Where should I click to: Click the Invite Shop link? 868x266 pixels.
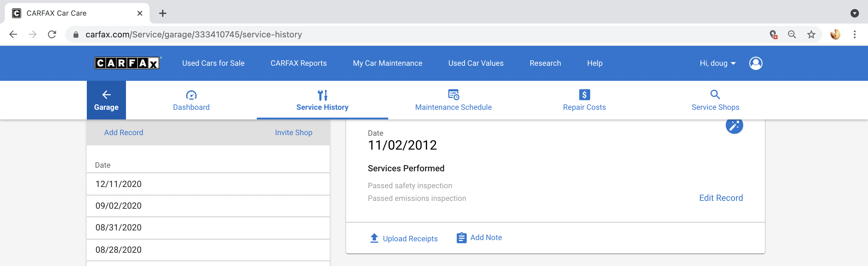(294, 132)
